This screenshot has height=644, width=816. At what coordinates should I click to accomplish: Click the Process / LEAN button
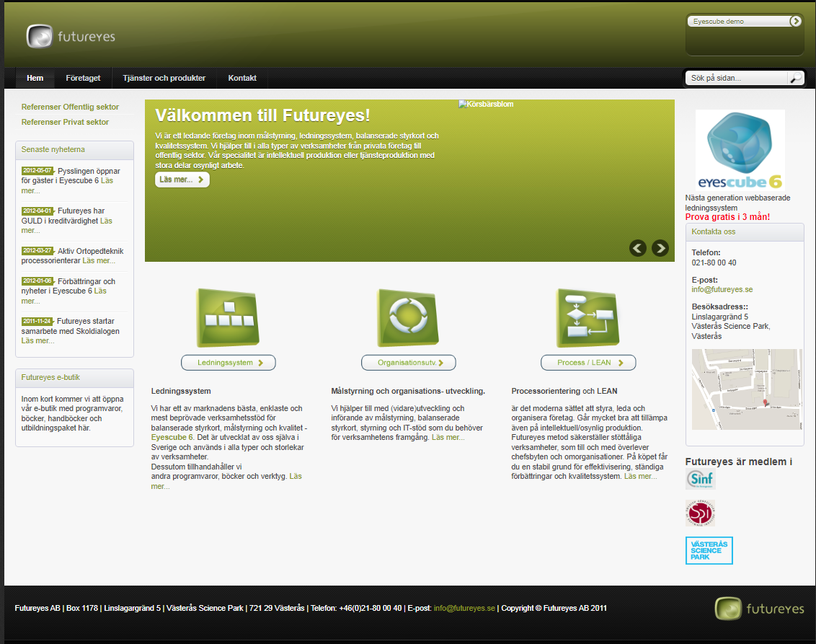[588, 363]
